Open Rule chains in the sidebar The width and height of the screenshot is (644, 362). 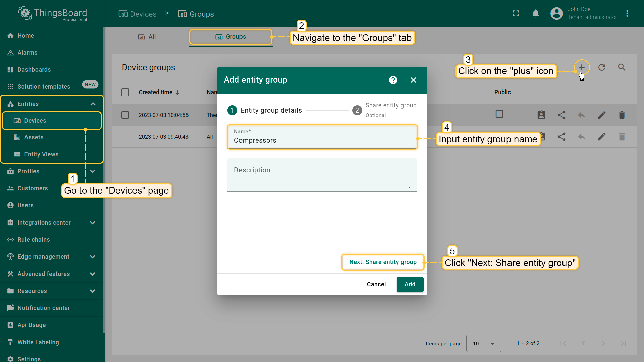pyautogui.click(x=34, y=240)
